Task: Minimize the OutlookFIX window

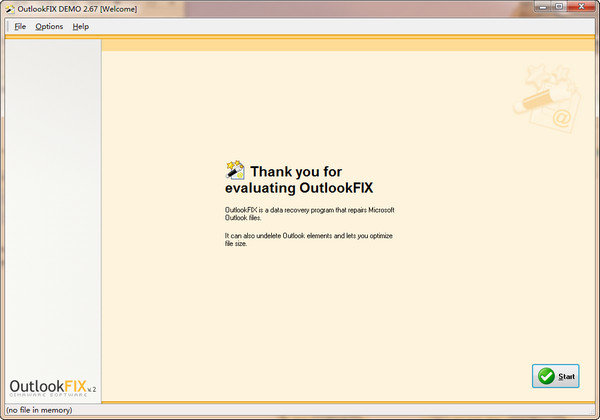Action: [543, 7]
